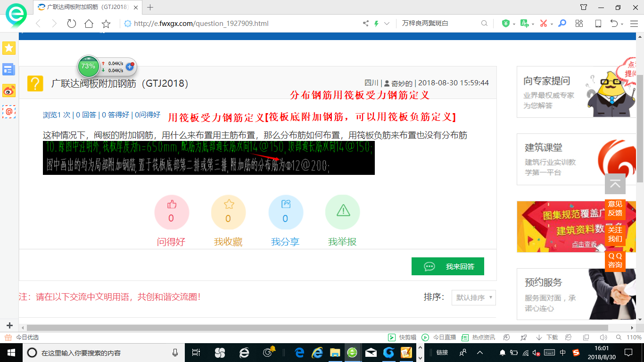Expand the translate icon dropdown arrow
Screen dimensions: 644x362
tap(533, 24)
